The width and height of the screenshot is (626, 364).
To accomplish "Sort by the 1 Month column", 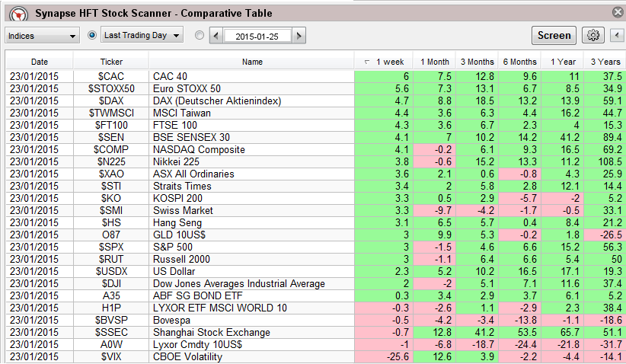I will pyautogui.click(x=434, y=62).
